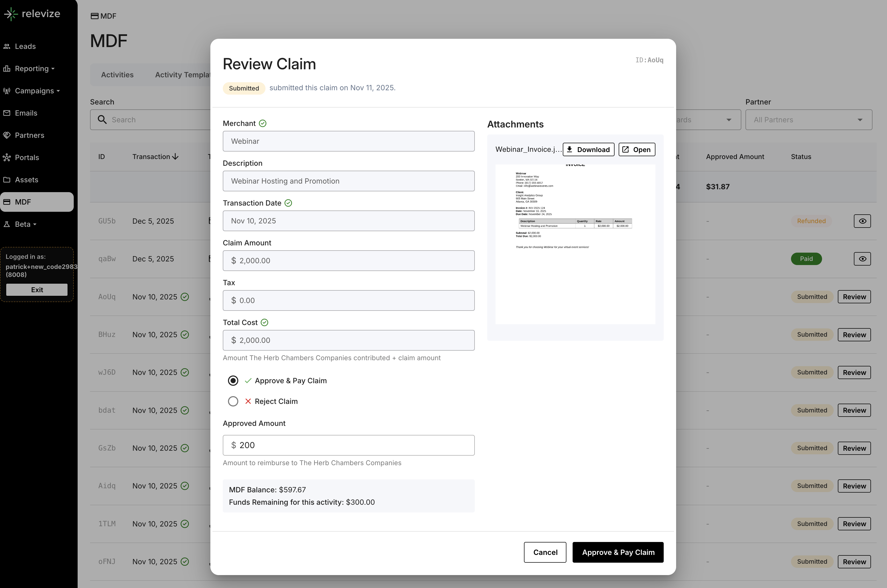
Task: Select the Reject Claim radio option
Action: (x=233, y=401)
